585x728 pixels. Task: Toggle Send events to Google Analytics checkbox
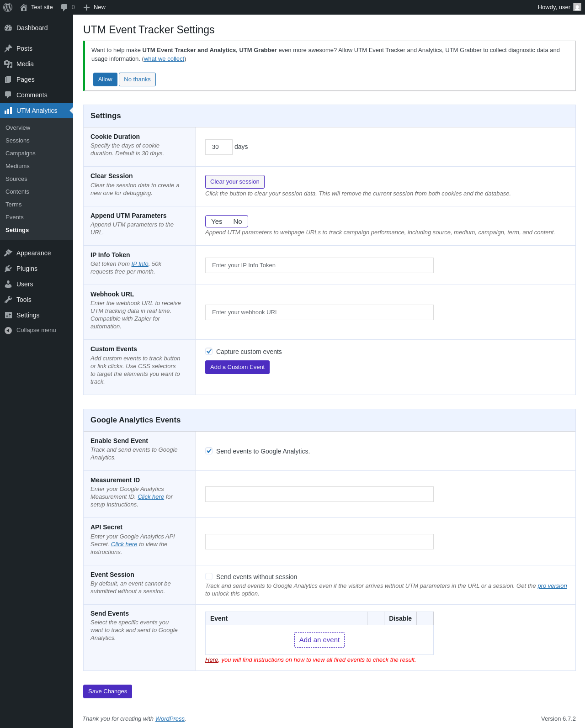(209, 451)
